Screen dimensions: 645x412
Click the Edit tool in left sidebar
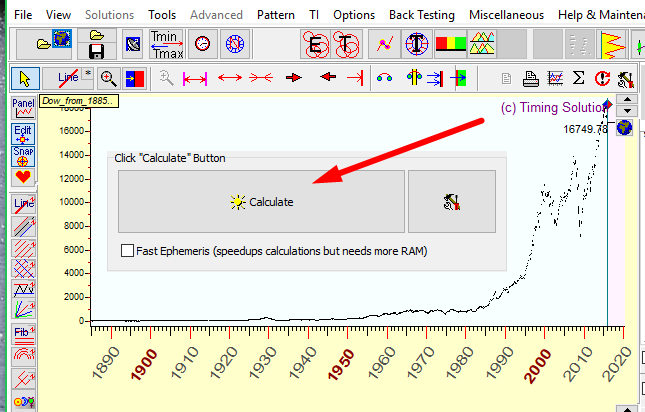(23, 133)
